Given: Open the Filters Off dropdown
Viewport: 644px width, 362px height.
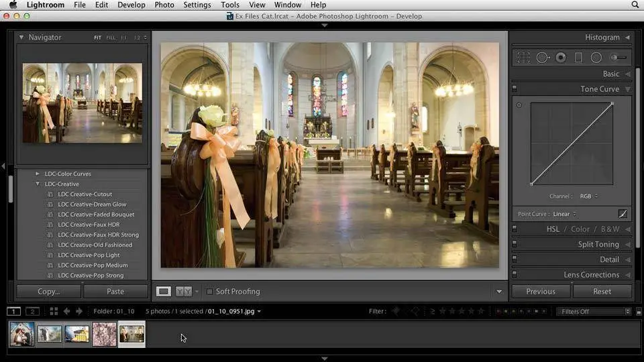Looking at the screenshot, I should click(594, 311).
